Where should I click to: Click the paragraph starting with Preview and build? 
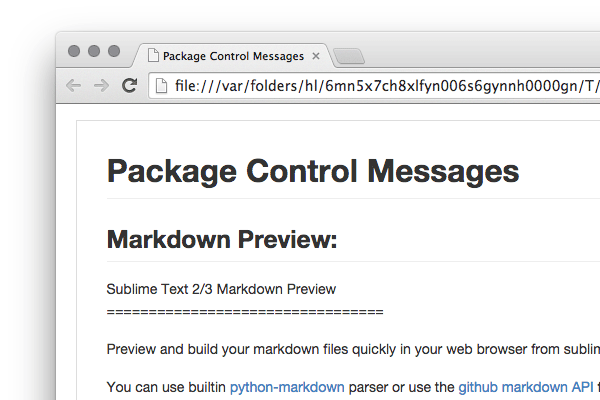(352, 349)
